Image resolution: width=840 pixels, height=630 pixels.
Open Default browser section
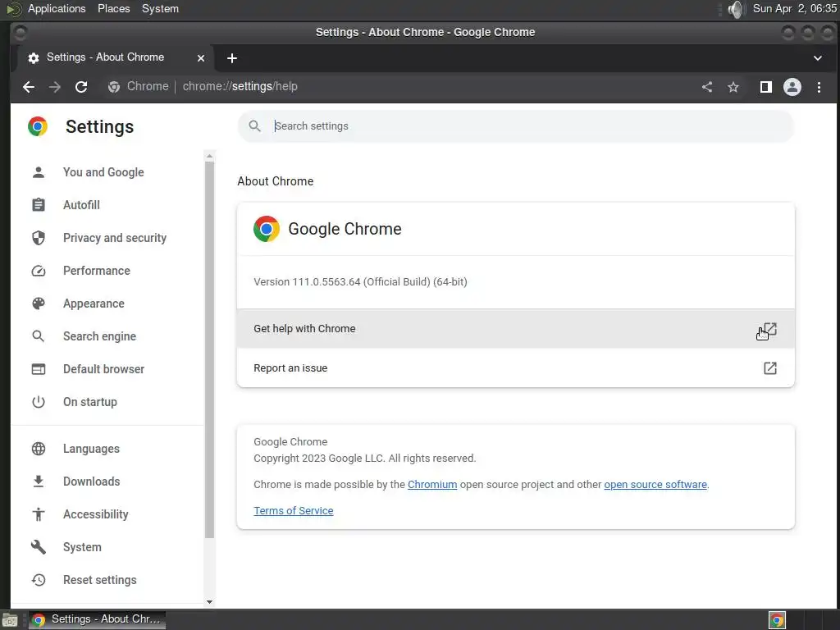(x=104, y=369)
